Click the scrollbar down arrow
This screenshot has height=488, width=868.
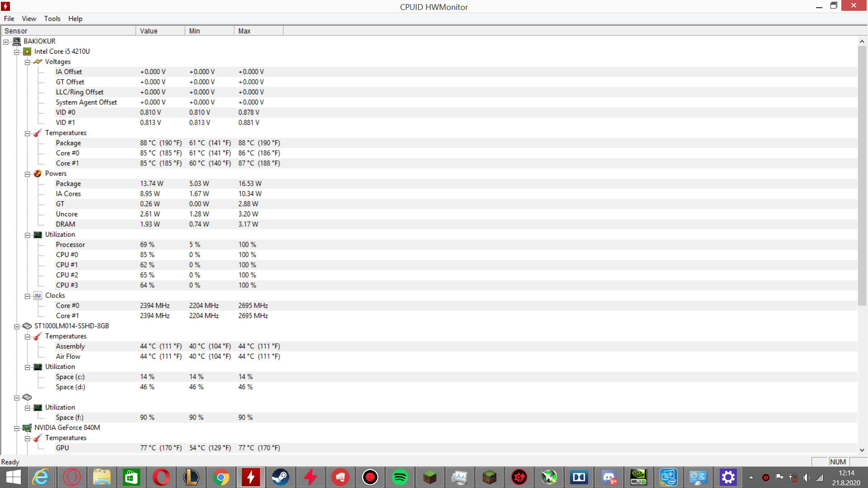click(862, 450)
